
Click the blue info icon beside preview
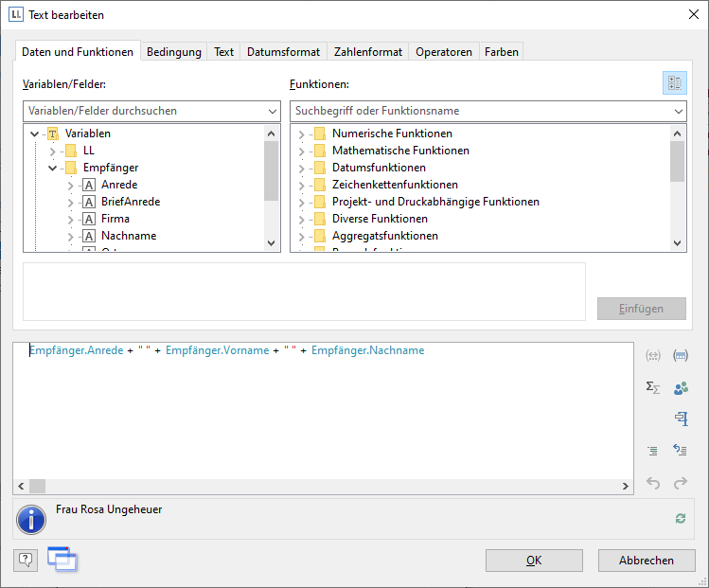point(31,520)
